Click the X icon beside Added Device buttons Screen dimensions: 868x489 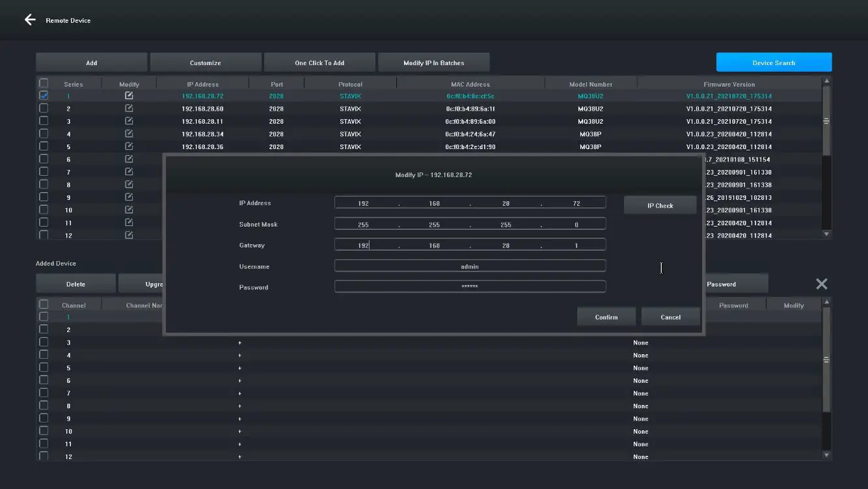point(821,284)
